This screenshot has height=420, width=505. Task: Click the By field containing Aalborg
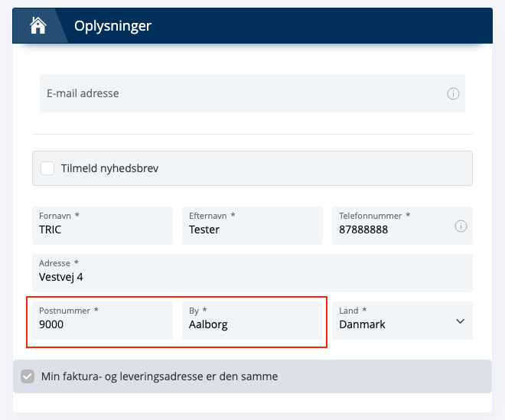(x=252, y=324)
